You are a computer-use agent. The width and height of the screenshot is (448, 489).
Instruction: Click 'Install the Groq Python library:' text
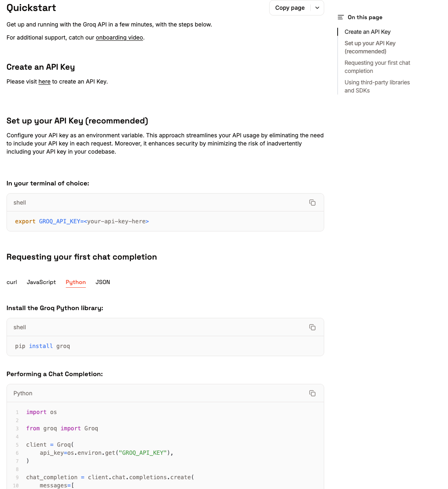tap(55, 308)
